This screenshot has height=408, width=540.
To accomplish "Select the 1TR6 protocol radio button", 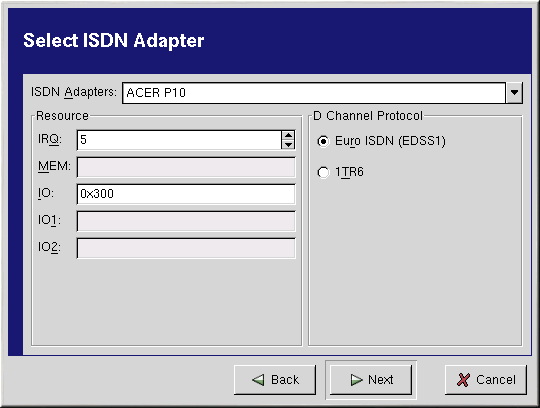I will pyautogui.click(x=323, y=172).
